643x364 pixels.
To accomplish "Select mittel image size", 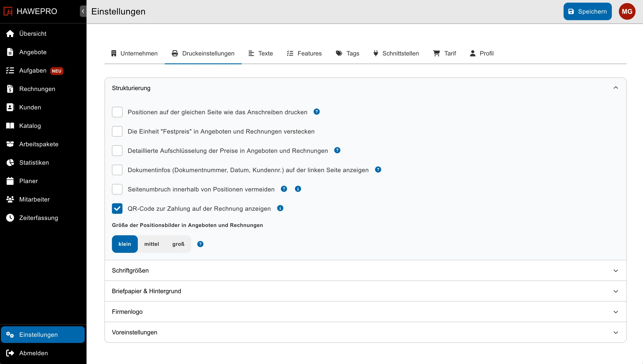I will 152,244.
